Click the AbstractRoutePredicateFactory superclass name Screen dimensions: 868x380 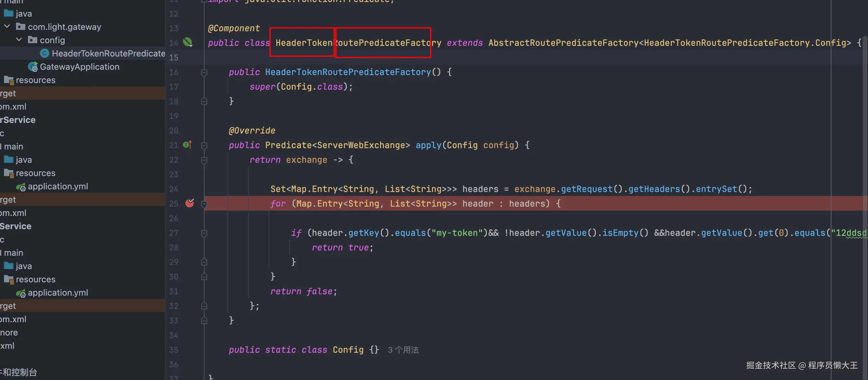click(563, 43)
